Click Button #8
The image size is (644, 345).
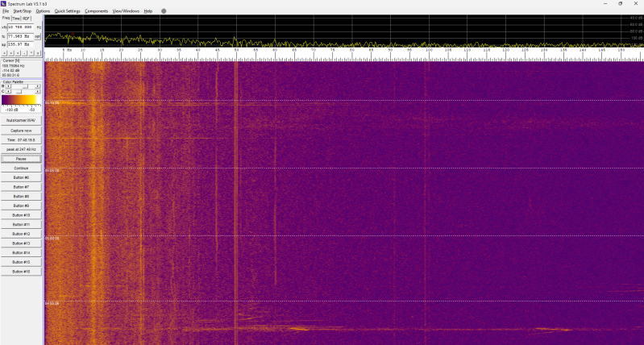[21, 197]
